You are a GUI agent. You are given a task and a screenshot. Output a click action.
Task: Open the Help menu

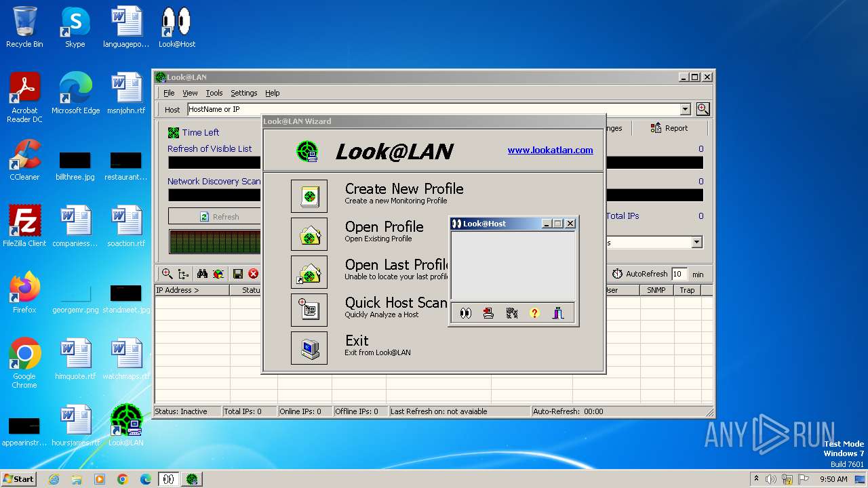click(x=272, y=93)
